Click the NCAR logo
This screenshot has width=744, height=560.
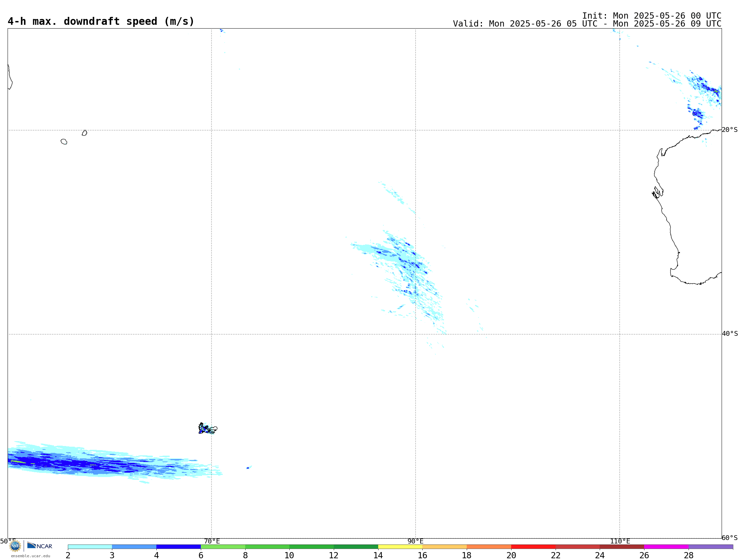(40, 546)
